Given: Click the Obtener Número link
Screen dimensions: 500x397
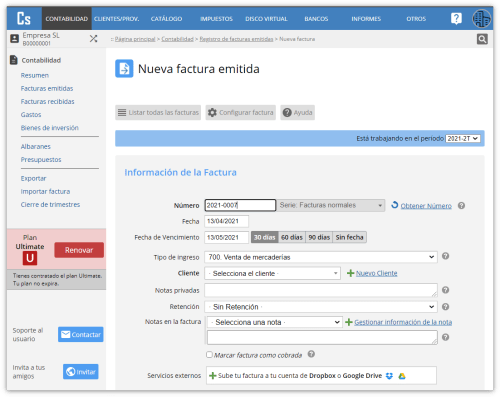Looking at the screenshot, I should [426, 206].
